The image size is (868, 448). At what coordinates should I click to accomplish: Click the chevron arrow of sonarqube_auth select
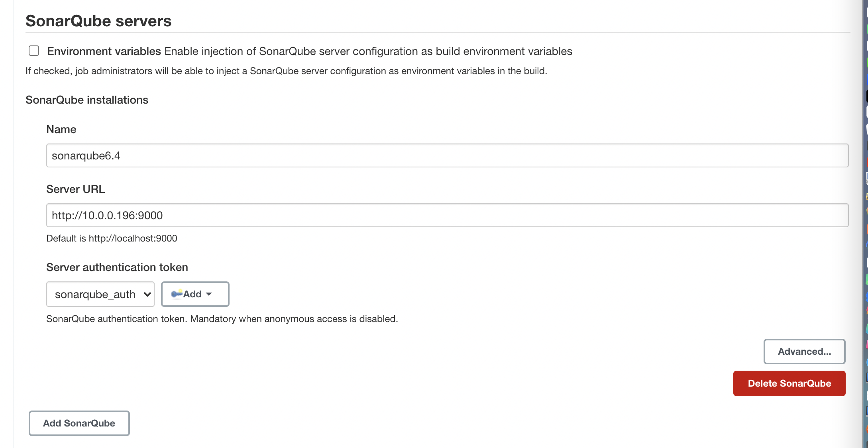pyautogui.click(x=147, y=295)
